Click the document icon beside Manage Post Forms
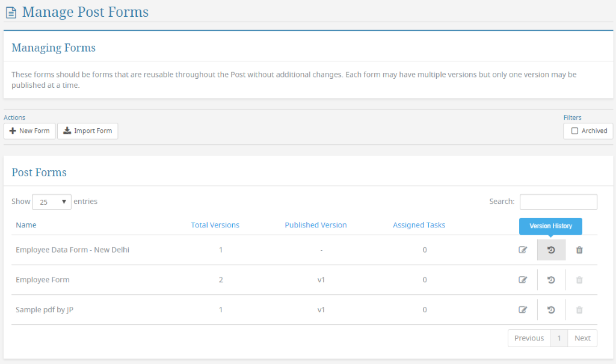 (11, 13)
